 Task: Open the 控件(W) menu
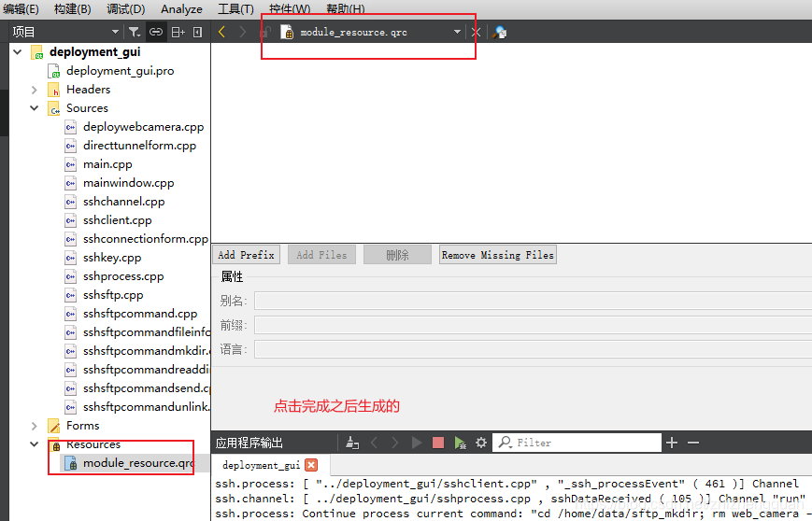tap(290, 8)
